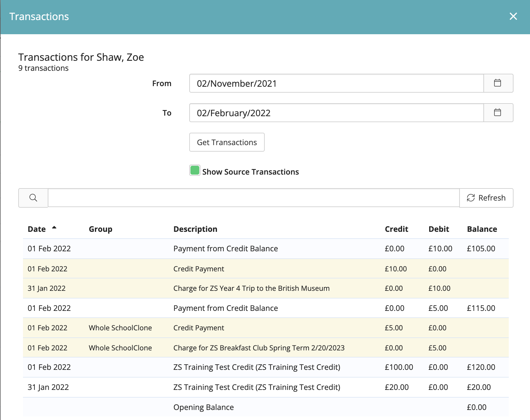Edit the From date field
Image resolution: width=530 pixels, height=420 pixels.
pyautogui.click(x=336, y=83)
